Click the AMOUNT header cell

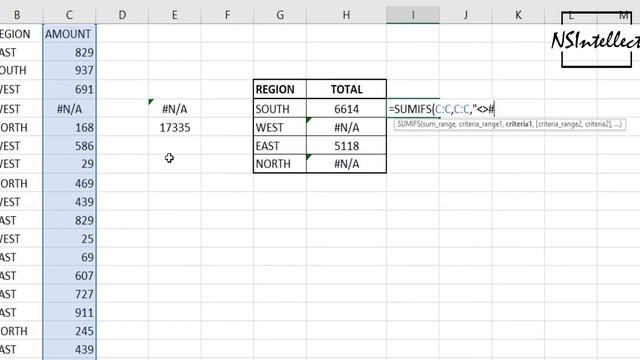tap(69, 34)
